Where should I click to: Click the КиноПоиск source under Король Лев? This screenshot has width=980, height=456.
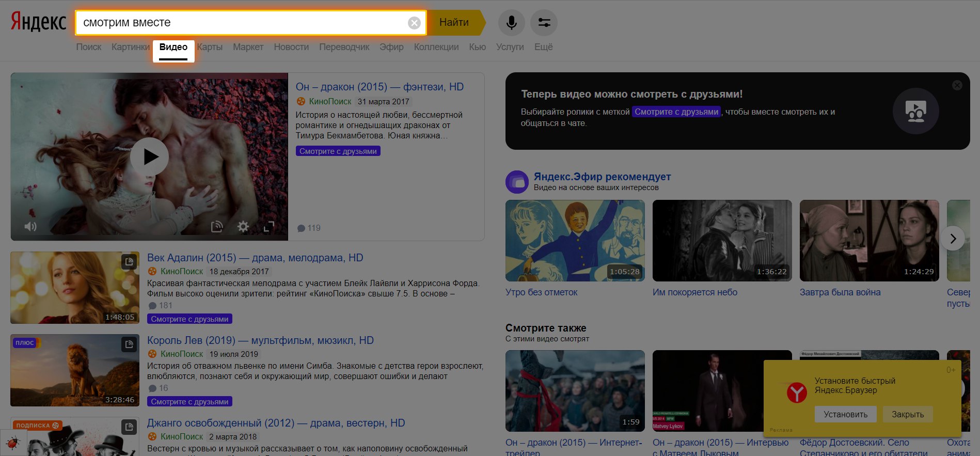coord(182,354)
